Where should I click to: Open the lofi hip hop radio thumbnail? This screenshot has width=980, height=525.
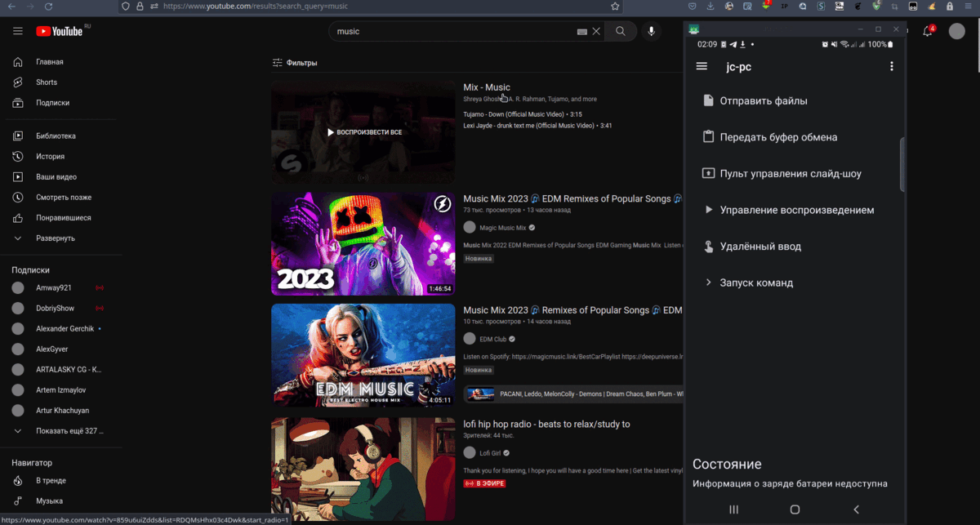(x=363, y=469)
